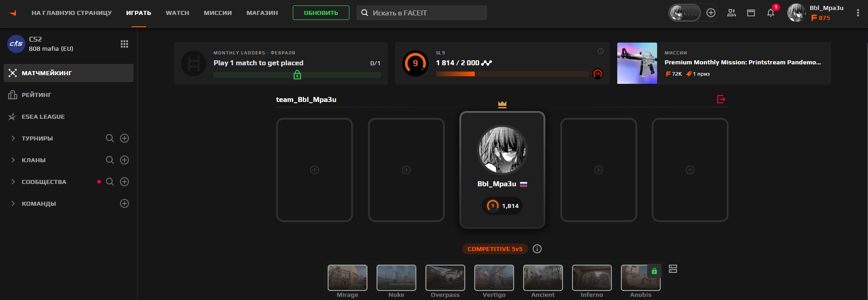Open the ELO info icon
The height and width of the screenshot is (300, 868).
[x=601, y=51]
